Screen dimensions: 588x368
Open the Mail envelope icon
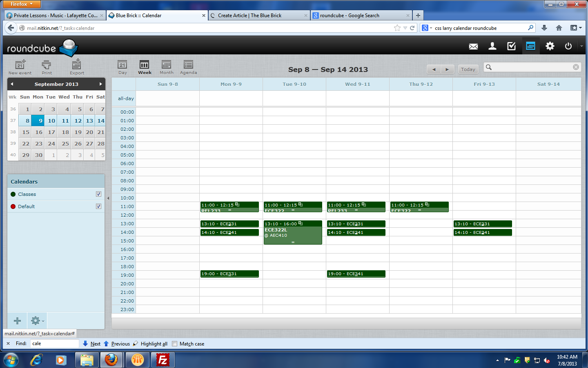(473, 46)
